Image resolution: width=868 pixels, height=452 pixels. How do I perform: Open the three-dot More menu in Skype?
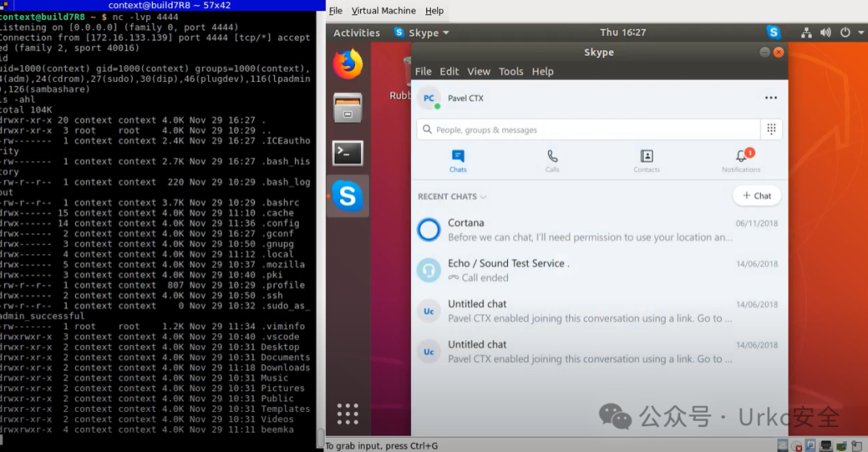771,97
